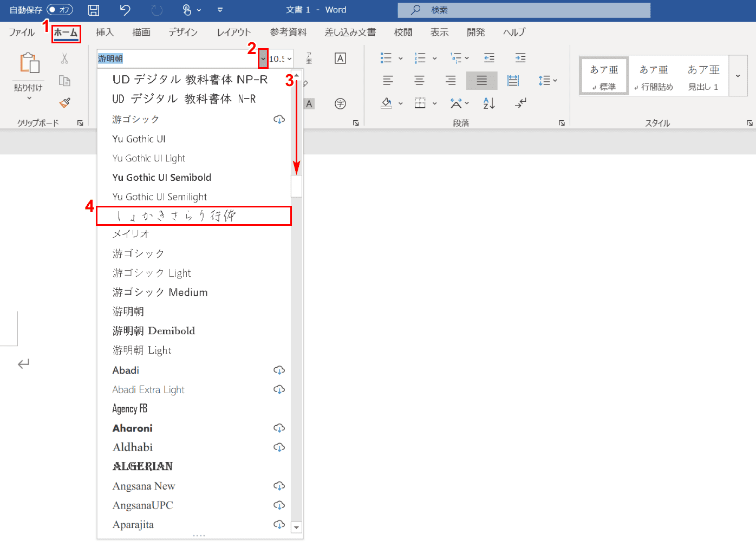Apply the 見出し 1 style

click(703, 76)
